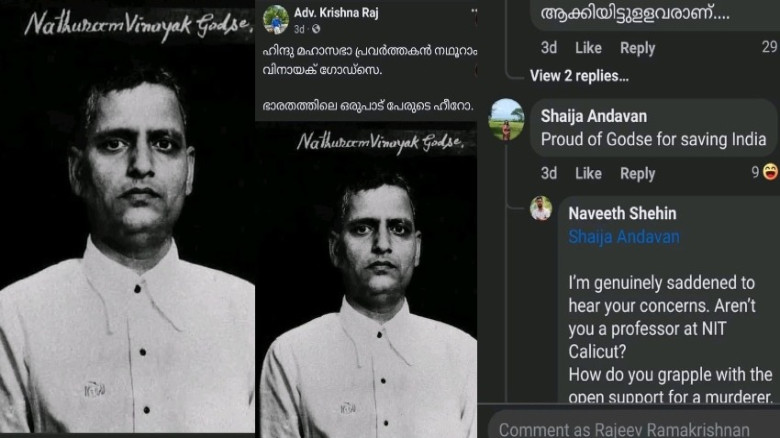Click Adv. Krishna Raj's profile picture

[x=276, y=19]
